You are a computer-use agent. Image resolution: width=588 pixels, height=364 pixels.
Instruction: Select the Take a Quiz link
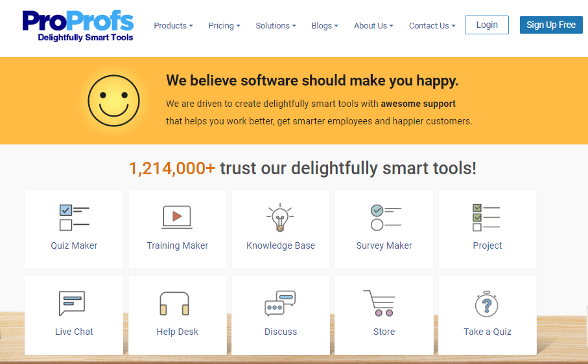point(487,332)
